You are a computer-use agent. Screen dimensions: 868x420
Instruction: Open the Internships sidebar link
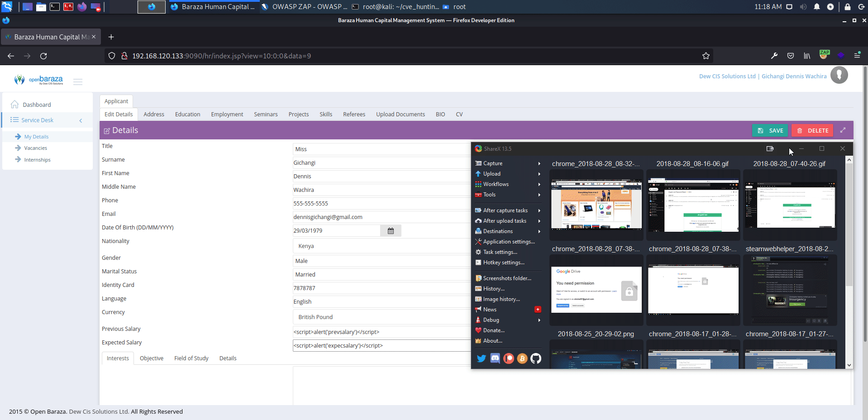(x=38, y=160)
